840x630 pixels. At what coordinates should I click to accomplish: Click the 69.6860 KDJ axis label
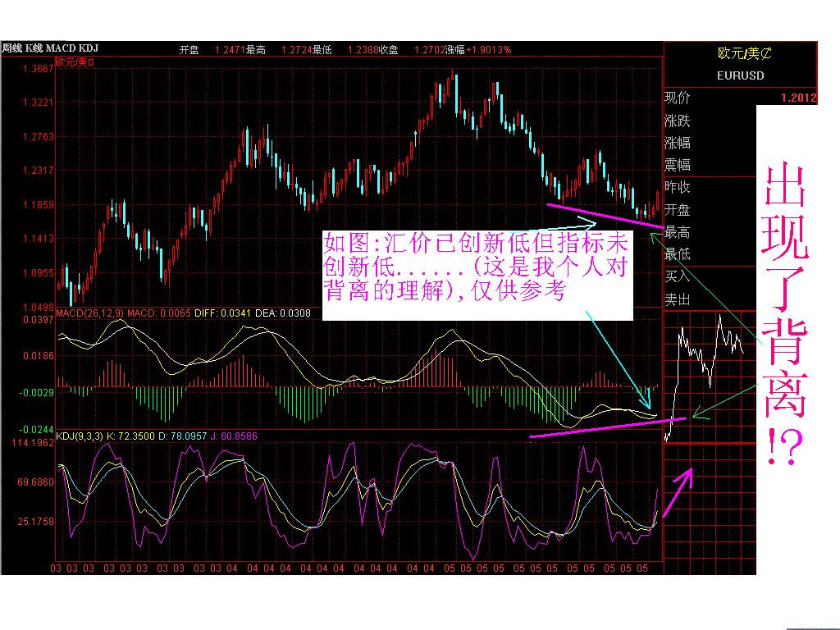(x=36, y=482)
